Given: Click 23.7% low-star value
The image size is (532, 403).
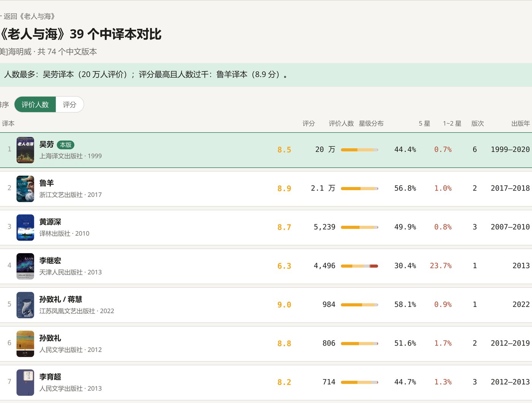Looking at the screenshot, I should (441, 266).
